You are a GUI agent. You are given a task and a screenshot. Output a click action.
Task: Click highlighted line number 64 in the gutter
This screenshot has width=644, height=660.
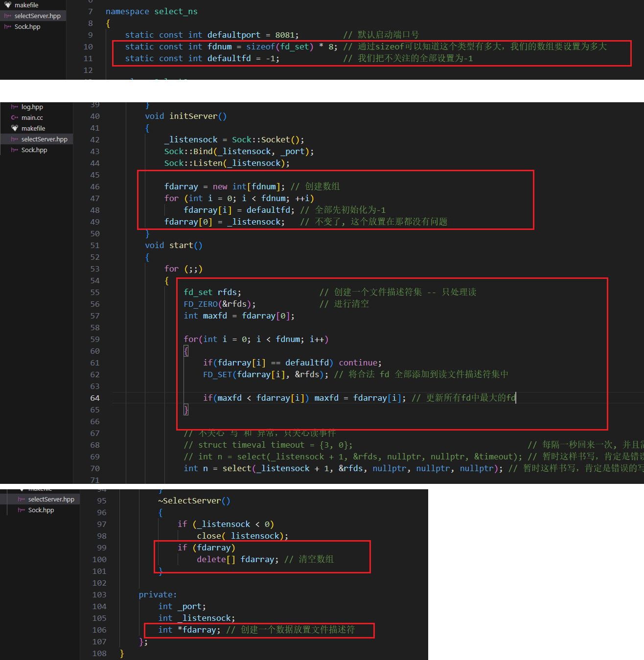[95, 398]
